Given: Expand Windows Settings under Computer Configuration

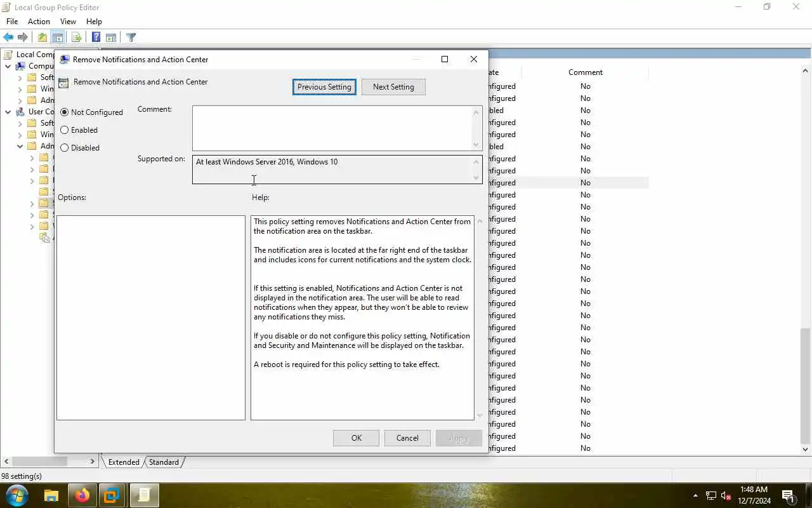Looking at the screenshot, I should (x=20, y=89).
